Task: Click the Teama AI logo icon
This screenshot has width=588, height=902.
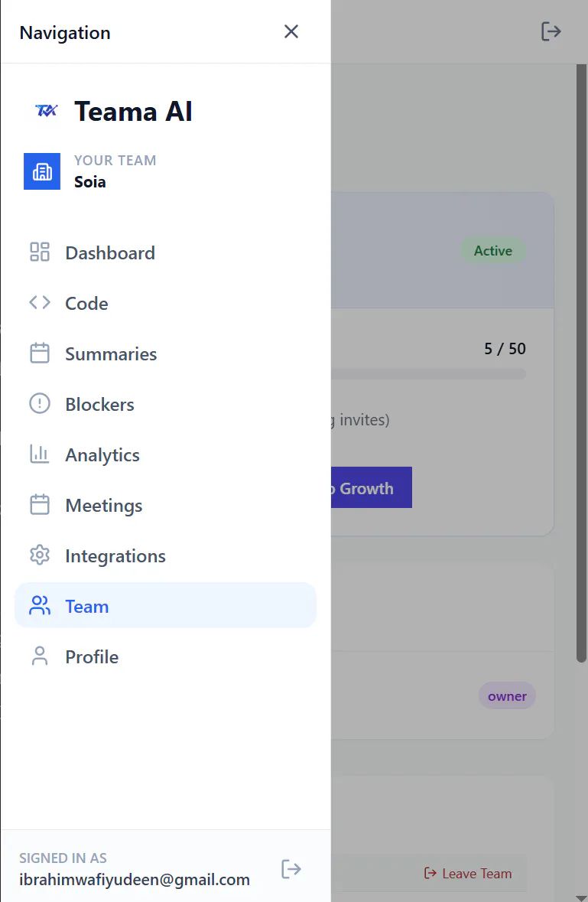Action: [47, 111]
